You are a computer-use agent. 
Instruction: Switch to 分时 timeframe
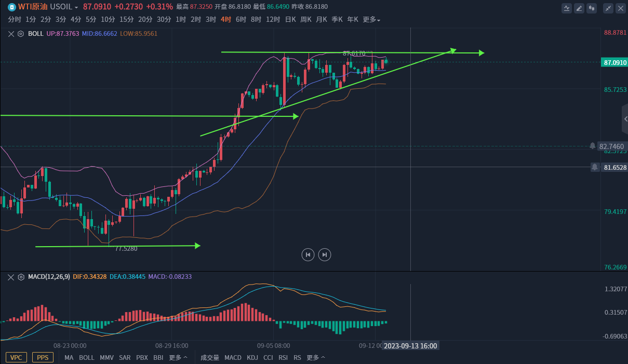(15, 19)
